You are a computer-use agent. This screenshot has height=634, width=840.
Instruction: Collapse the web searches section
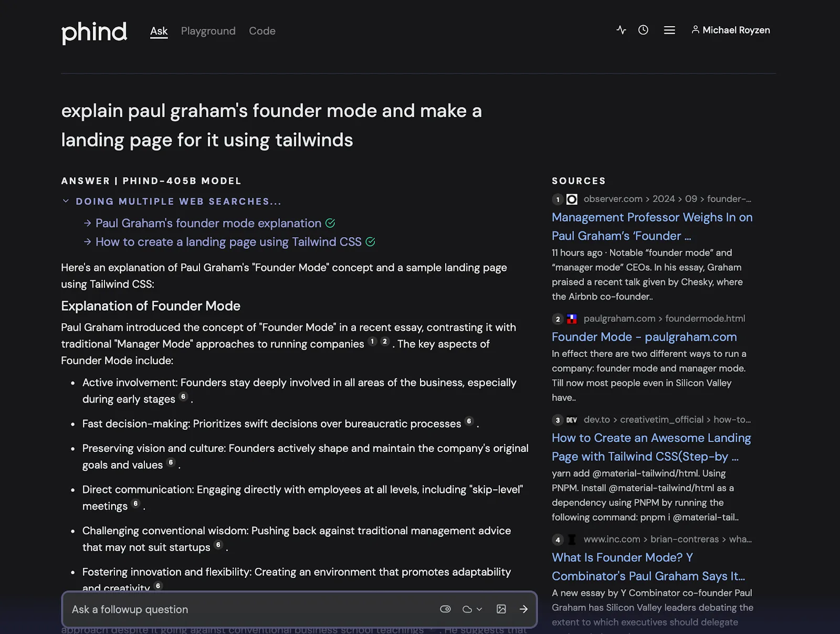pos(66,201)
